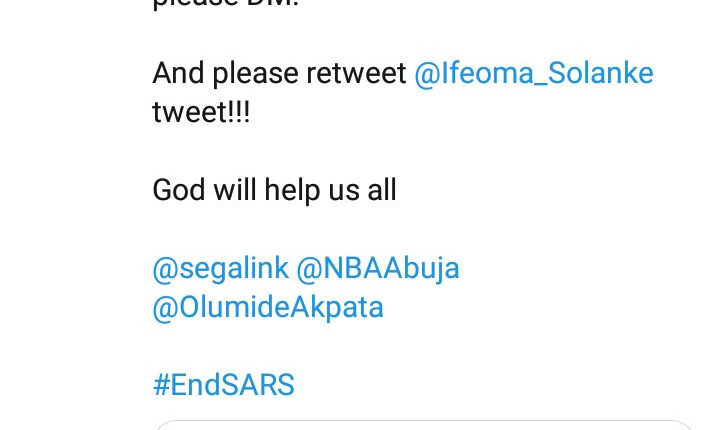Select the #EndSARS hashtag

pos(223,385)
